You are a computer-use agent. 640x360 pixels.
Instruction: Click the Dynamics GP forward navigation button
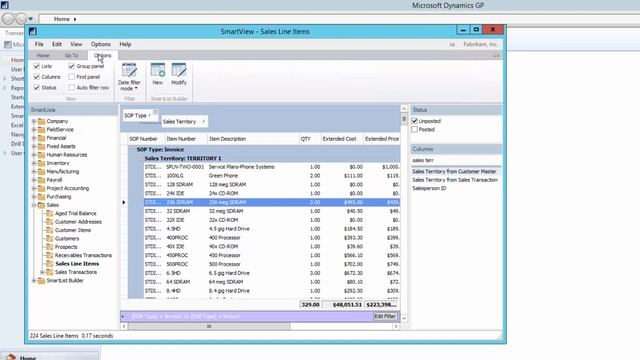21,19
